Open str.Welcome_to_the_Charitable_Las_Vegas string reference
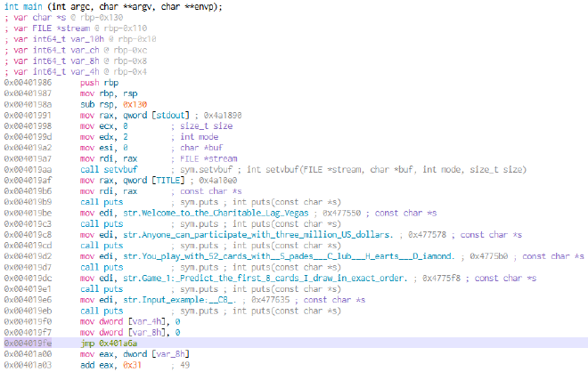Image resolution: width=588 pixels, height=372 pixels. click(x=216, y=213)
